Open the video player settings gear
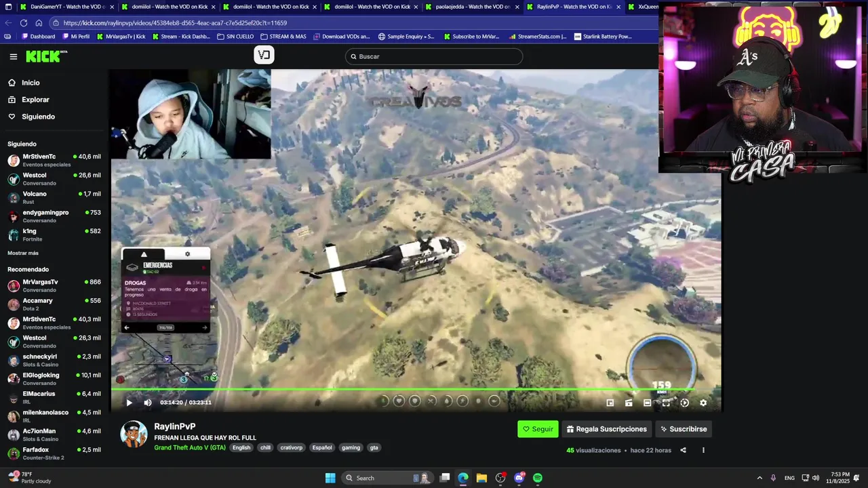The image size is (868, 488). tap(703, 403)
